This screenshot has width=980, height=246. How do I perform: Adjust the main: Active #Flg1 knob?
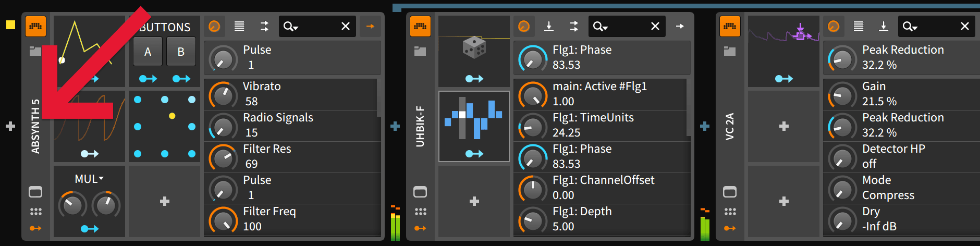533,95
